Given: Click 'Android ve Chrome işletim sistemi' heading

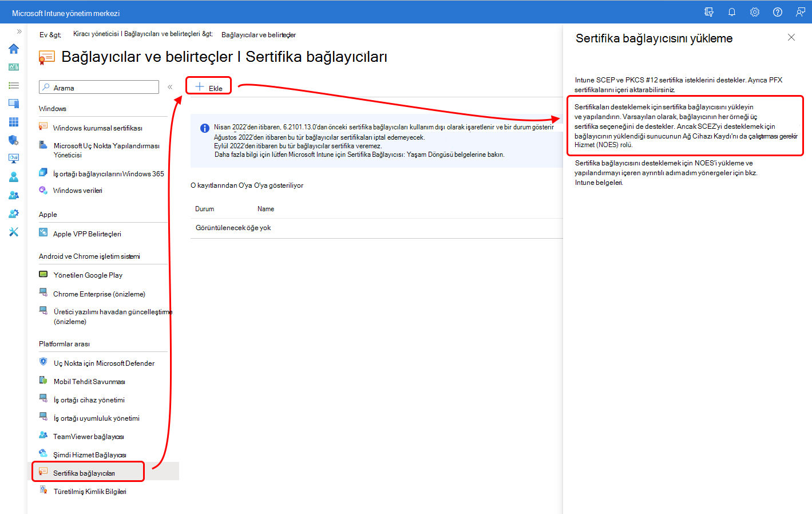Looking at the screenshot, I should point(89,256).
